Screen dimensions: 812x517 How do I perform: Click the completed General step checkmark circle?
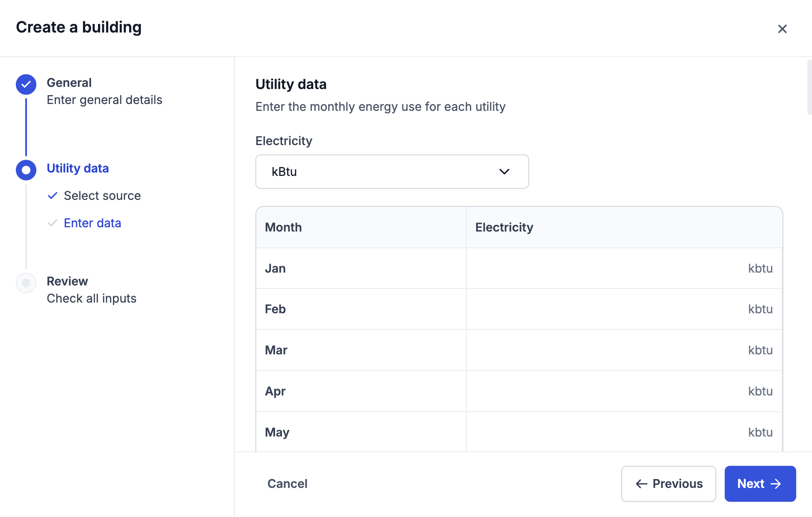[26, 84]
